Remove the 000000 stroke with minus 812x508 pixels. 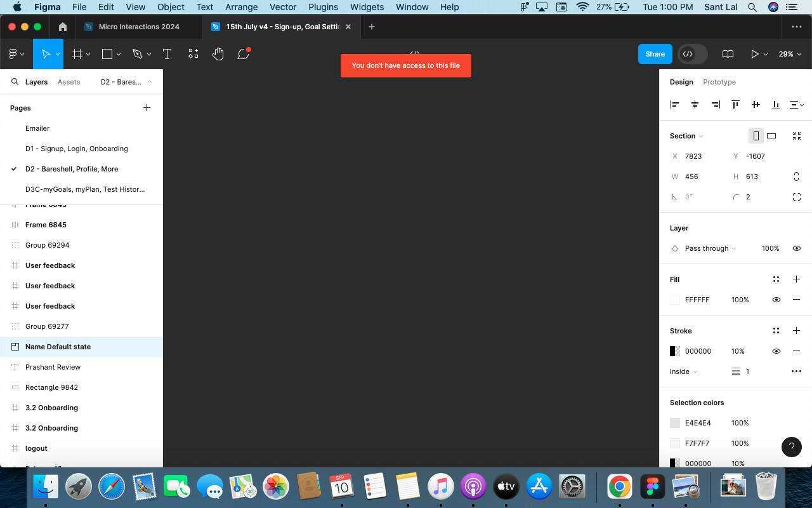coord(796,351)
